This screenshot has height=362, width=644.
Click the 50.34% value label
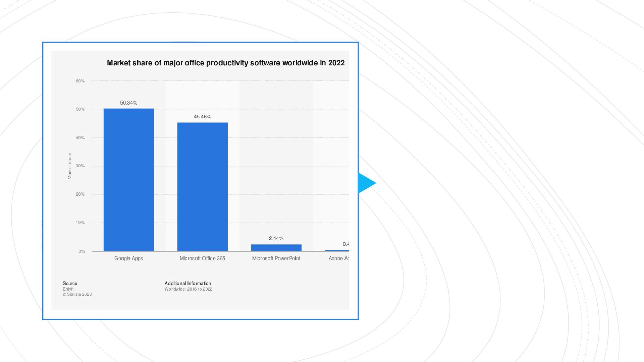(129, 103)
